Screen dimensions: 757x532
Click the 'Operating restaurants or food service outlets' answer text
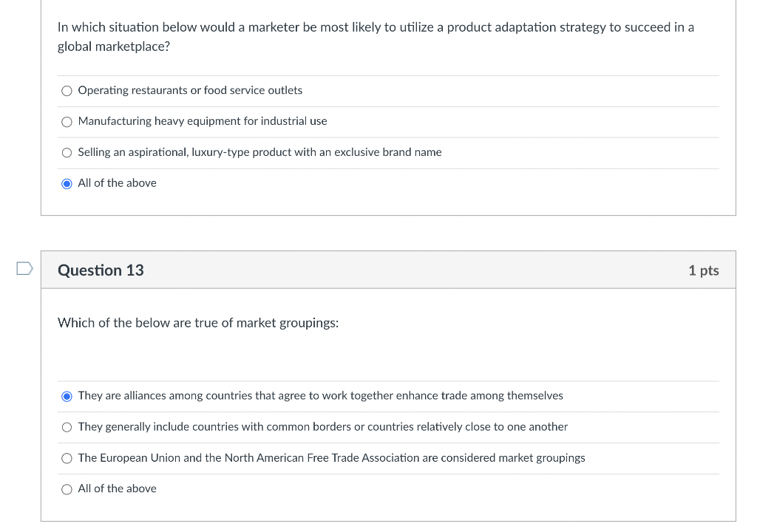[x=190, y=90]
